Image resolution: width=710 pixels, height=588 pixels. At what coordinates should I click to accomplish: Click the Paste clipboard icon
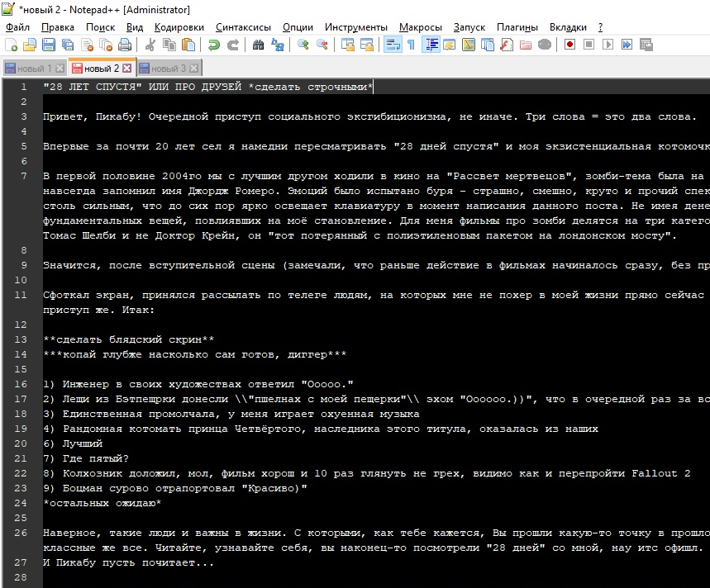click(188, 45)
